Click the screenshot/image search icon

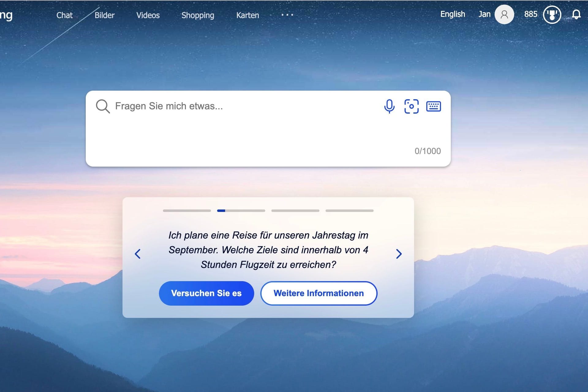pyautogui.click(x=411, y=107)
